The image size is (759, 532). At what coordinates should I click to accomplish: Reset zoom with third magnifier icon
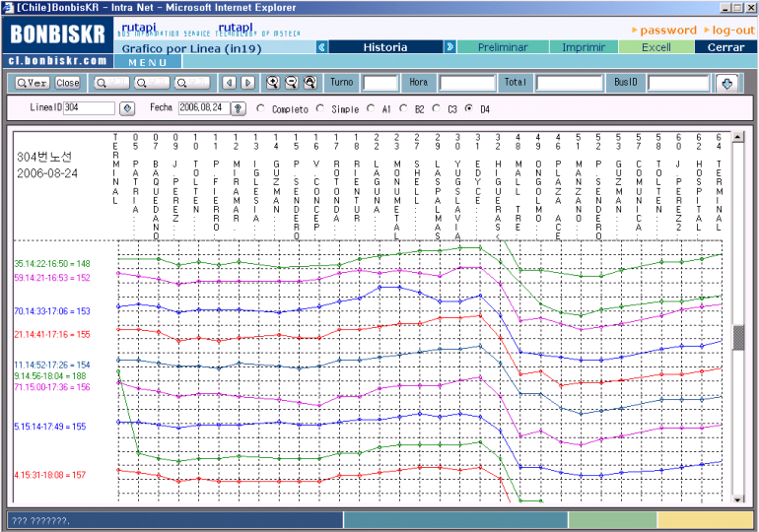[x=310, y=83]
